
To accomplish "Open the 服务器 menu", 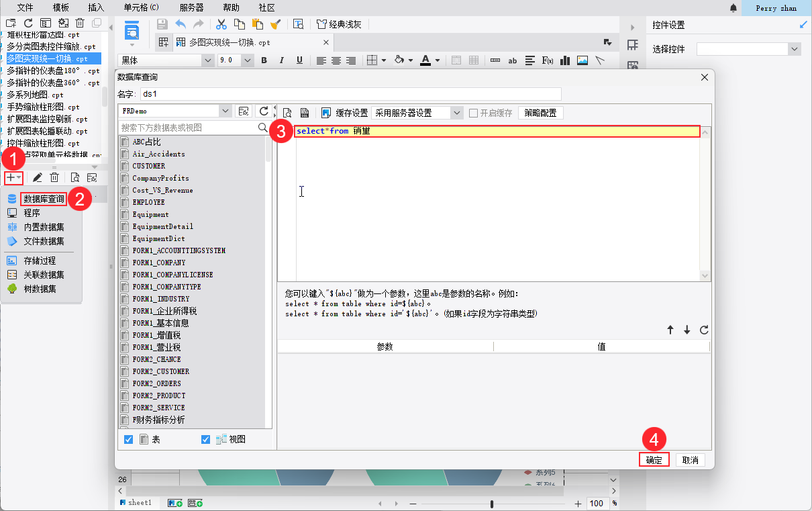I will [x=192, y=7].
